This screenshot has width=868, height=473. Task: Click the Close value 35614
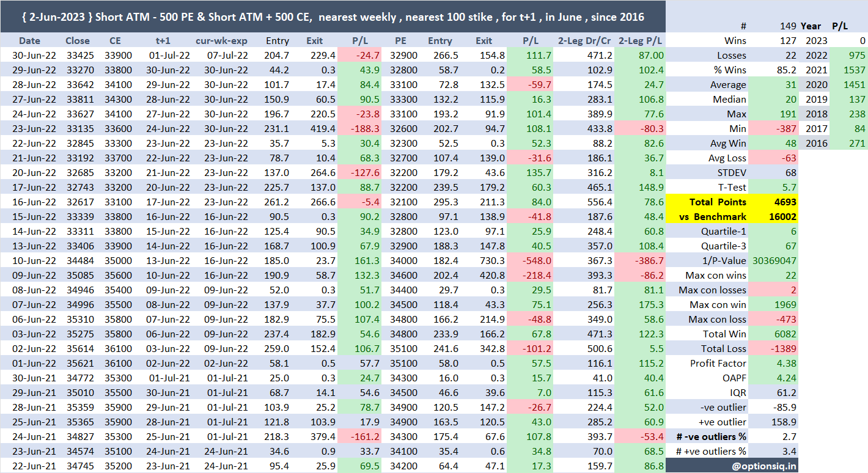(x=78, y=349)
